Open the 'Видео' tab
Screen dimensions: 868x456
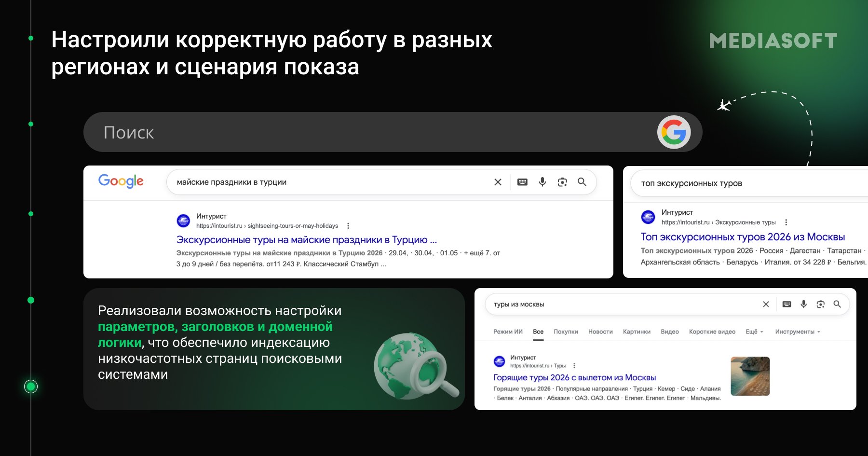tap(670, 332)
